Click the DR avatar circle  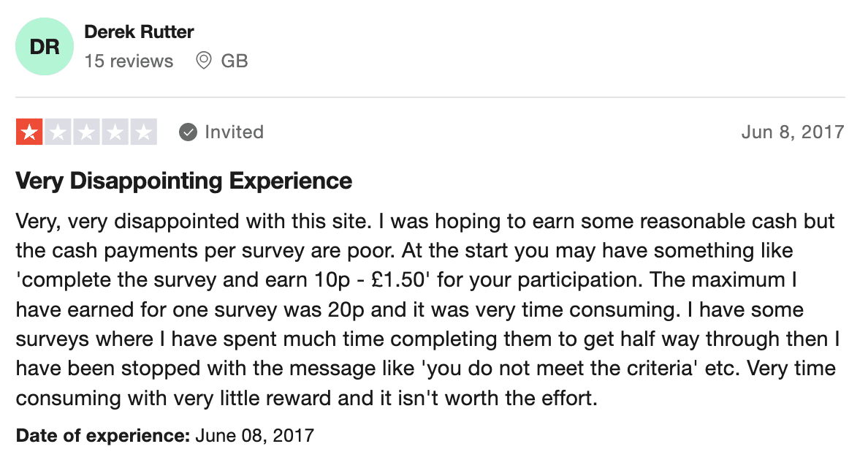coord(45,47)
